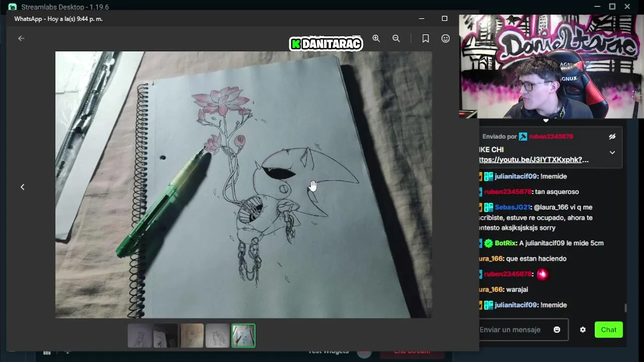The width and height of the screenshot is (644, 362).
Task: Zoom out of the WhatsApp image
Action: (x=396, y=38)
